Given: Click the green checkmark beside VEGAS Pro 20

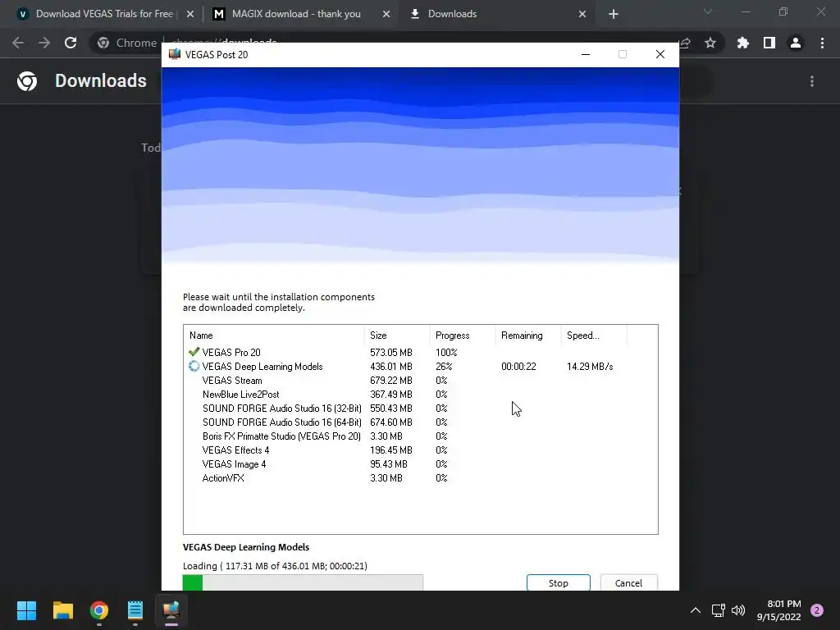Looking at the screenshot, I should 194,352.
